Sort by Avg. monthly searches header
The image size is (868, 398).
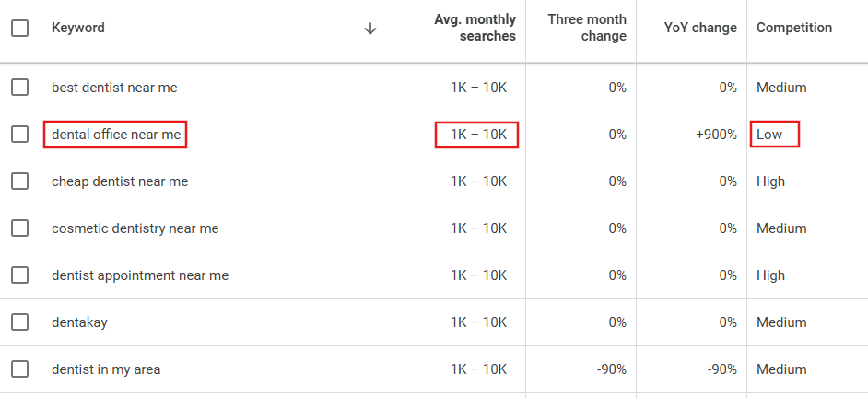(475, 28)
